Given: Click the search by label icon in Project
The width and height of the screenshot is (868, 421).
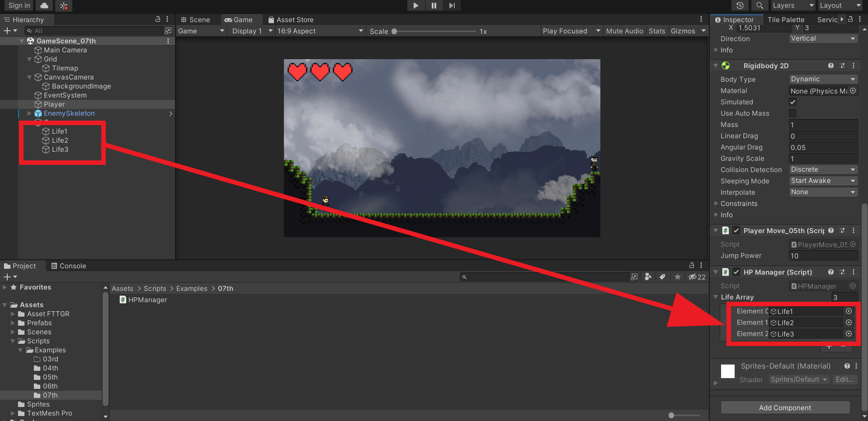Looking at the screenshot, I should pyautogui.click(x=662, y=276).
